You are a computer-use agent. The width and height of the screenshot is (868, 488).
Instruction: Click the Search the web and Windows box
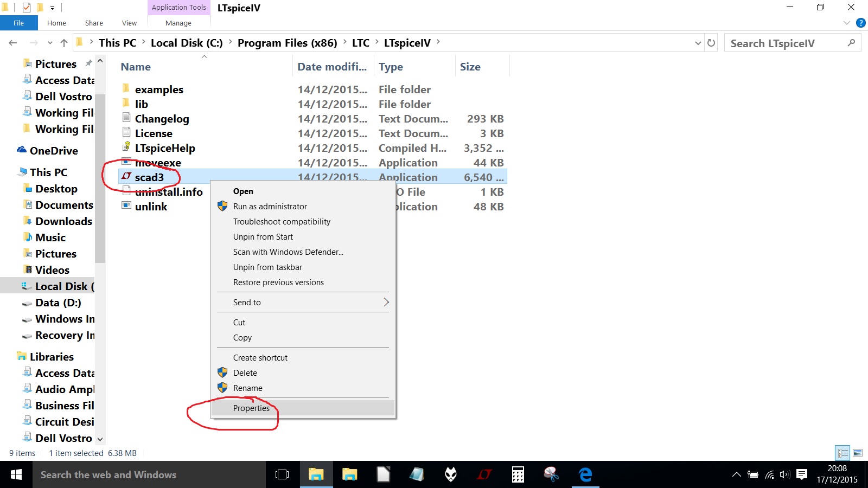pyautogui.click(x=149, y=475)
